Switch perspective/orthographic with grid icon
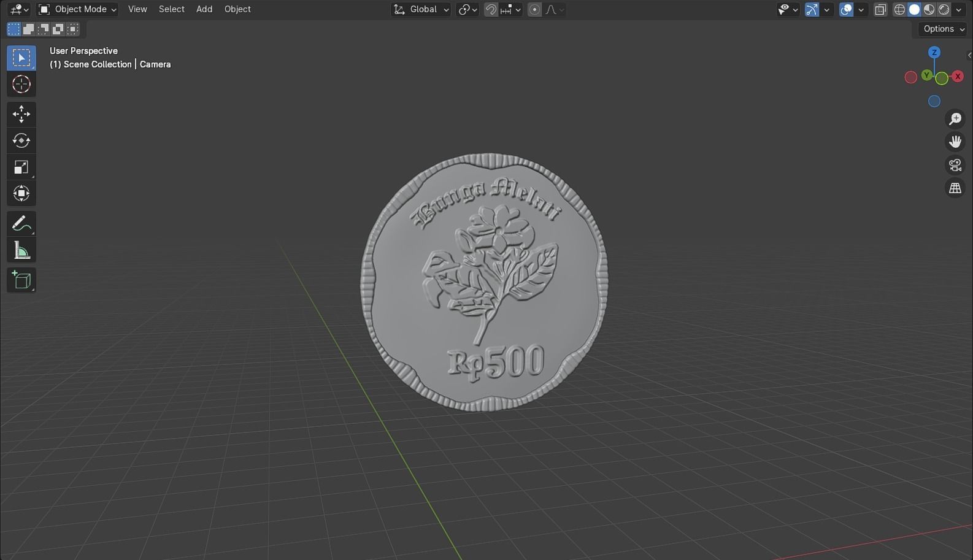The image size is (973, 560). tap(955, 188)
